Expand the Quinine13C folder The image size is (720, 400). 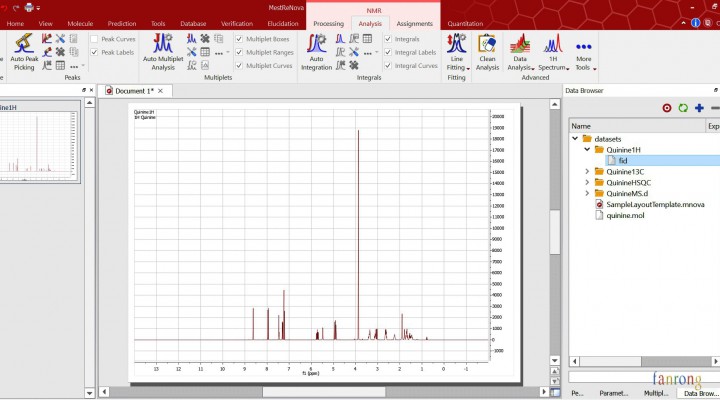(x=587, y=171)
